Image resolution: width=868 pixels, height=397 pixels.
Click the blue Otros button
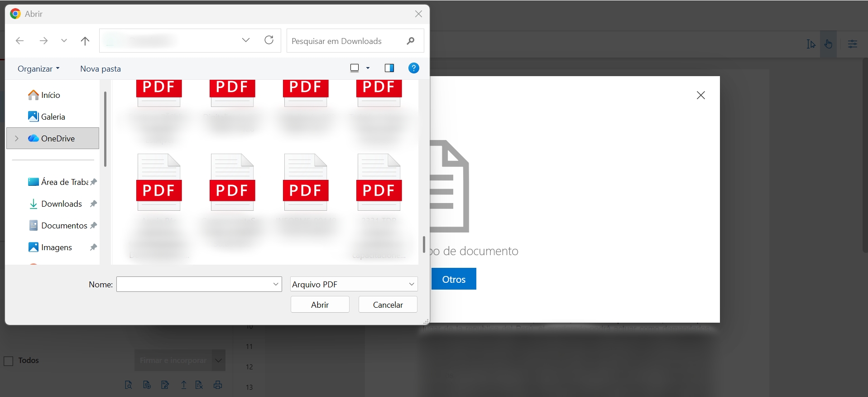tap(453, 279)
